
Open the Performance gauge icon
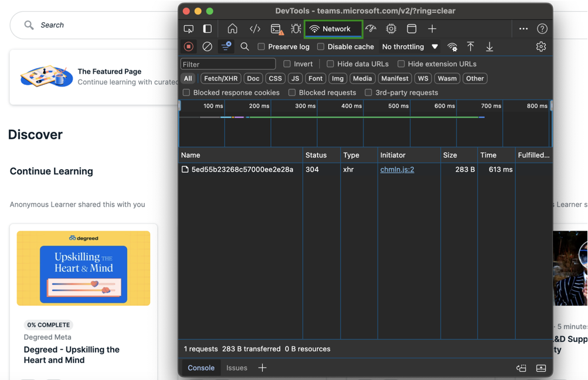click(x=371, y=29)
